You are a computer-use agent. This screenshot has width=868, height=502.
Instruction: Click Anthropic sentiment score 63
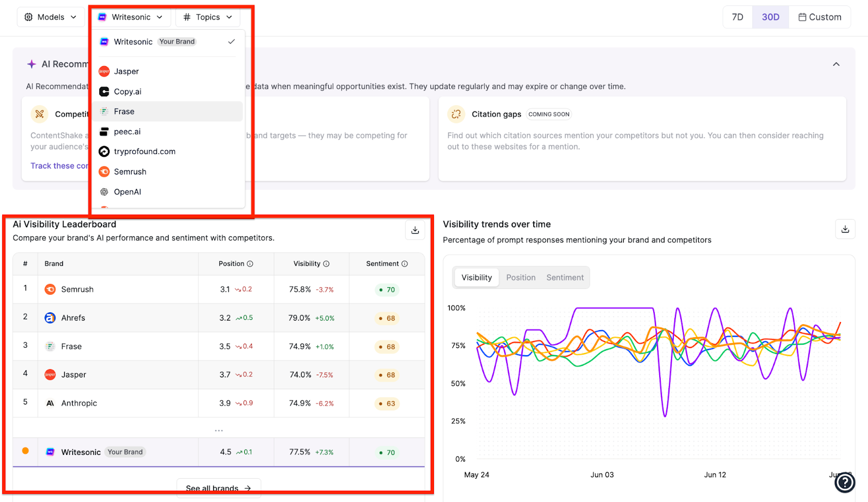click(x=387, y=404)
